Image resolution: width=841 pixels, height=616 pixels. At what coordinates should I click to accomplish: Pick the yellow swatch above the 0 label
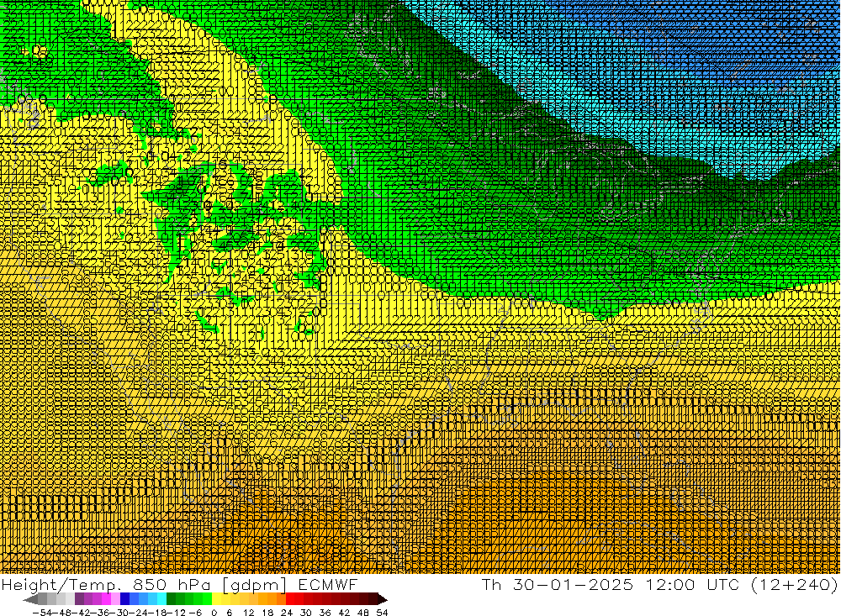tap(216, 599)
